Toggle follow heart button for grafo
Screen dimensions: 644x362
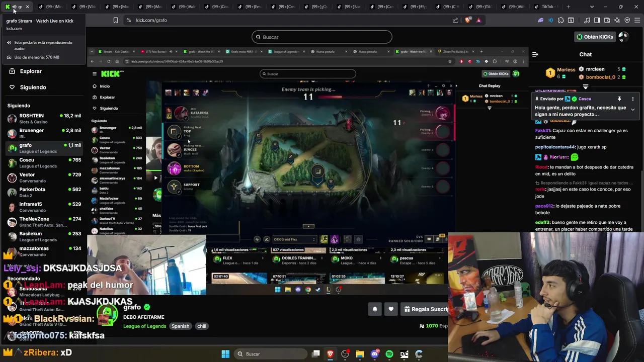tap(391, 309)
